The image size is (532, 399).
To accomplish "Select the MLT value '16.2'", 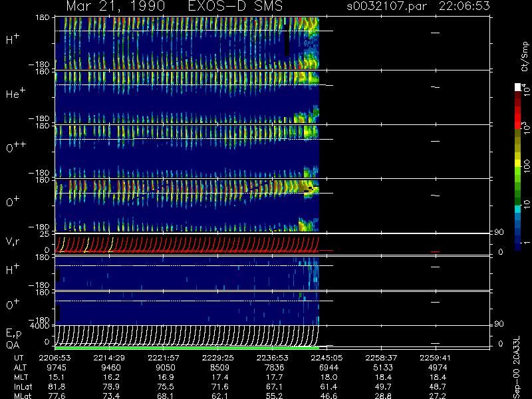I will click(x=111, y=377).
